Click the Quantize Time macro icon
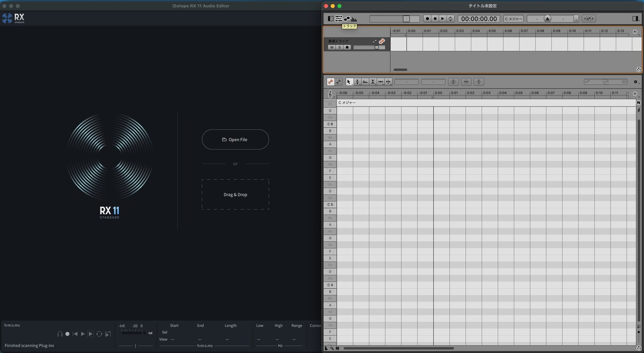The height and width of the screenshot is (353, 644). [x=466, y=82]
